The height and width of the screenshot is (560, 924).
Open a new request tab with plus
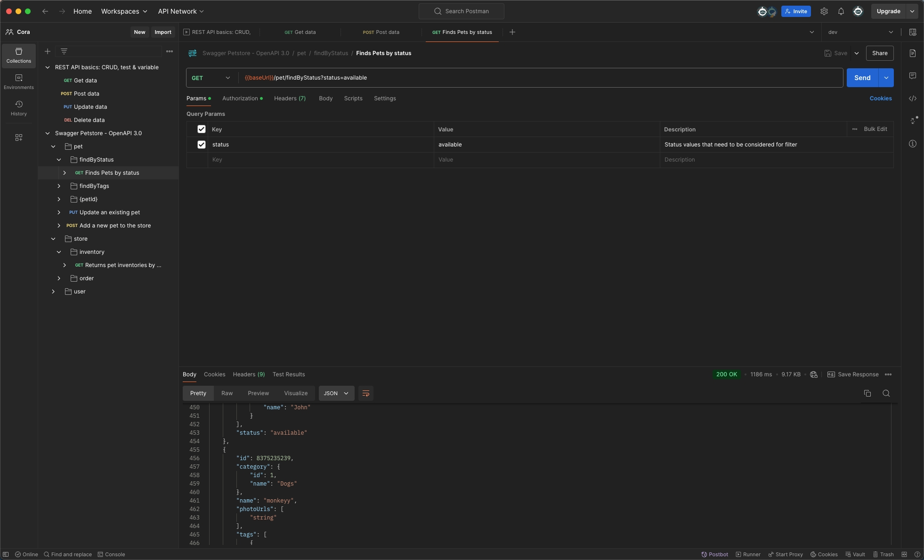pos(512,32)
